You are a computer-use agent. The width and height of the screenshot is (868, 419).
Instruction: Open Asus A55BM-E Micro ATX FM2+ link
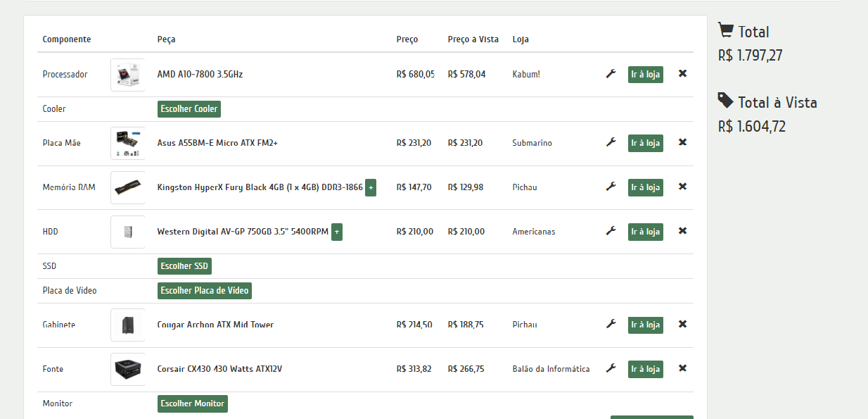[217, 143]
